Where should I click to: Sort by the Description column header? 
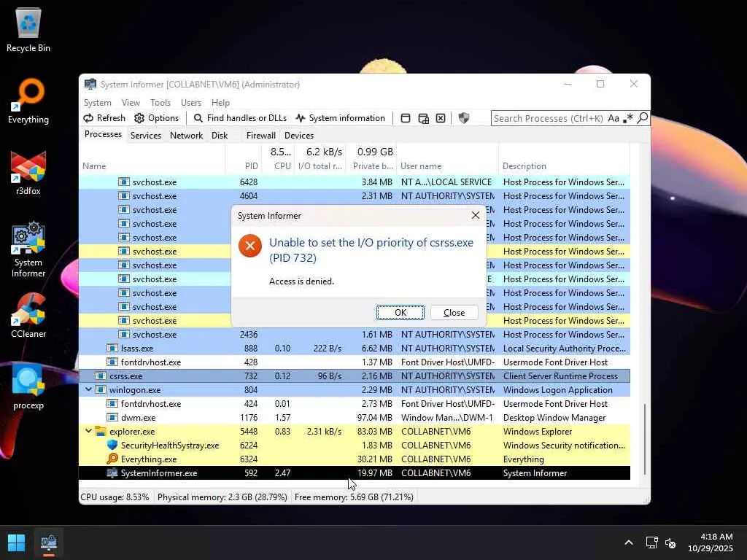click(x=564, y=166)
